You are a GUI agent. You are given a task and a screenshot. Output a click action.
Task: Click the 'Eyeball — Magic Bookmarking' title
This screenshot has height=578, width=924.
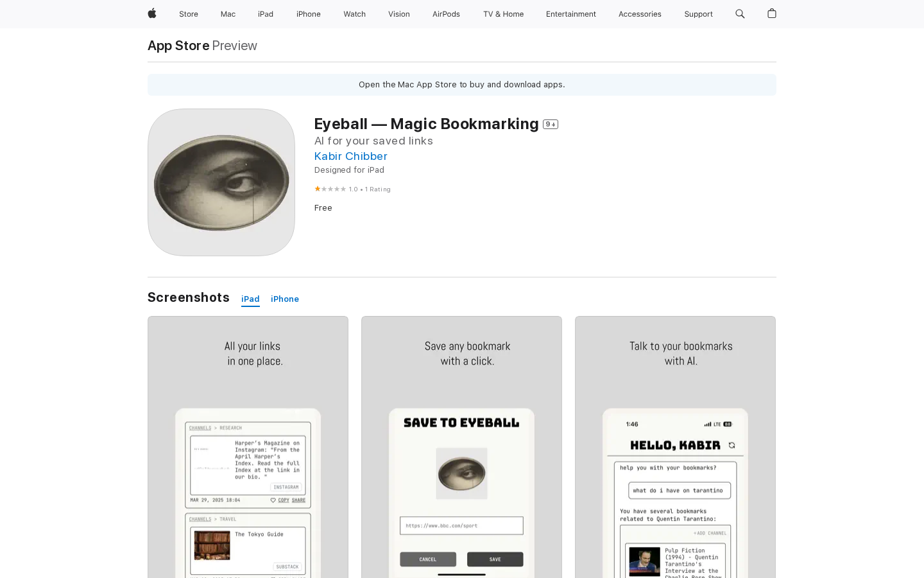tap(427, 124)
